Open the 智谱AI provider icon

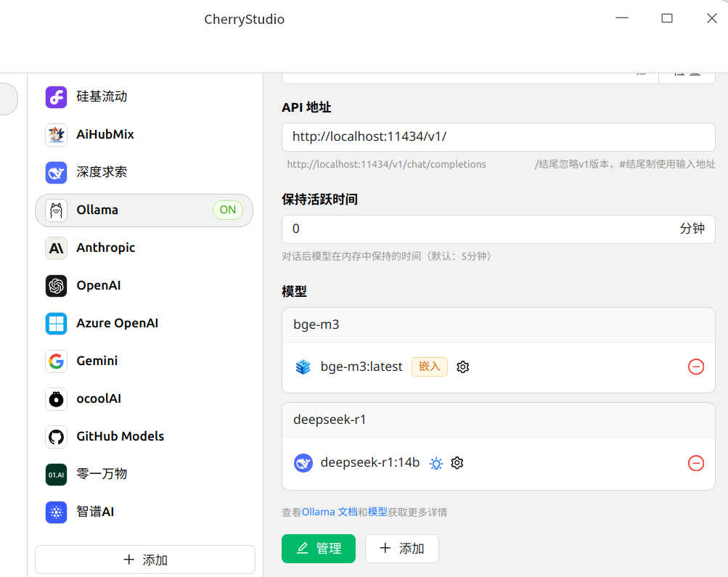coord(56,512)
